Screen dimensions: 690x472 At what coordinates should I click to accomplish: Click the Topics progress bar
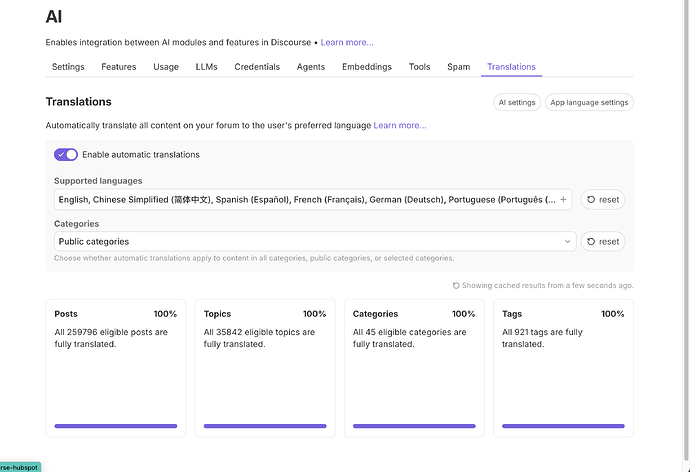265,426
